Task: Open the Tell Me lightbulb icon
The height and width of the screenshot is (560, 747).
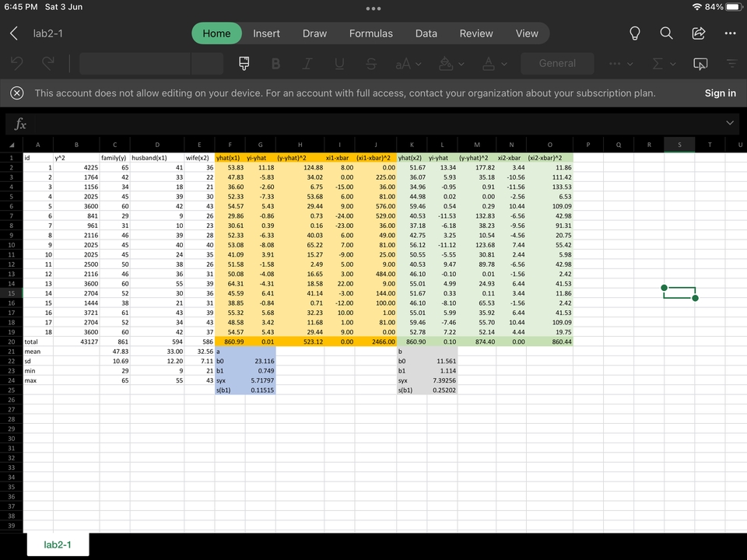Action: point(635,33)
